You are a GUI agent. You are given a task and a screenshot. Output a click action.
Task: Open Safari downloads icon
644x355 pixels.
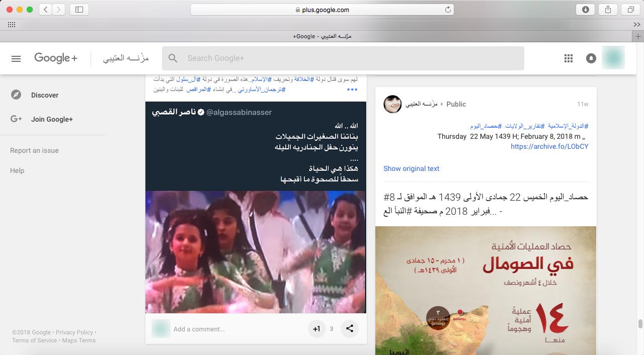pos(585,10)
